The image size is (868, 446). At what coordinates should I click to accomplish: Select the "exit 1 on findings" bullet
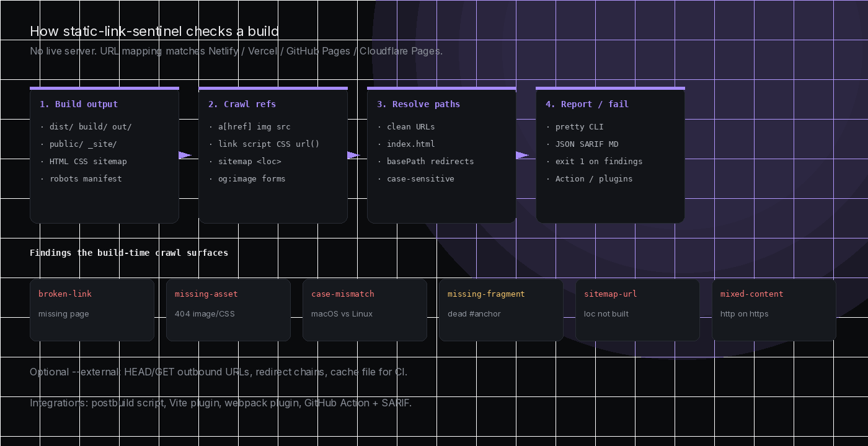594,161
